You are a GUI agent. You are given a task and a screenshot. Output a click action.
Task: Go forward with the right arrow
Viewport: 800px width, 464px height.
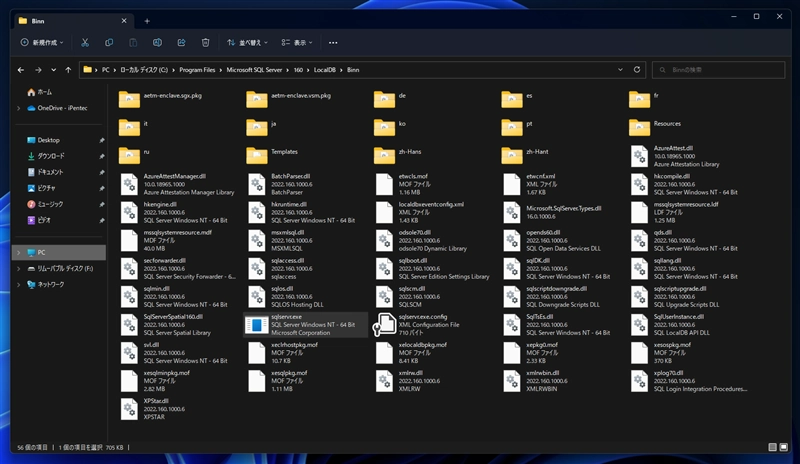tap(38, 70)
